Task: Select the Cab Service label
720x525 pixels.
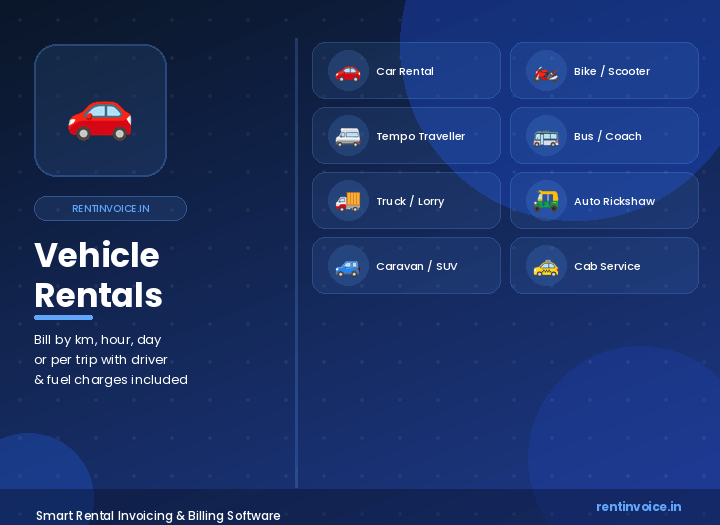Action: pyautogui.click(x=607, y=266)
